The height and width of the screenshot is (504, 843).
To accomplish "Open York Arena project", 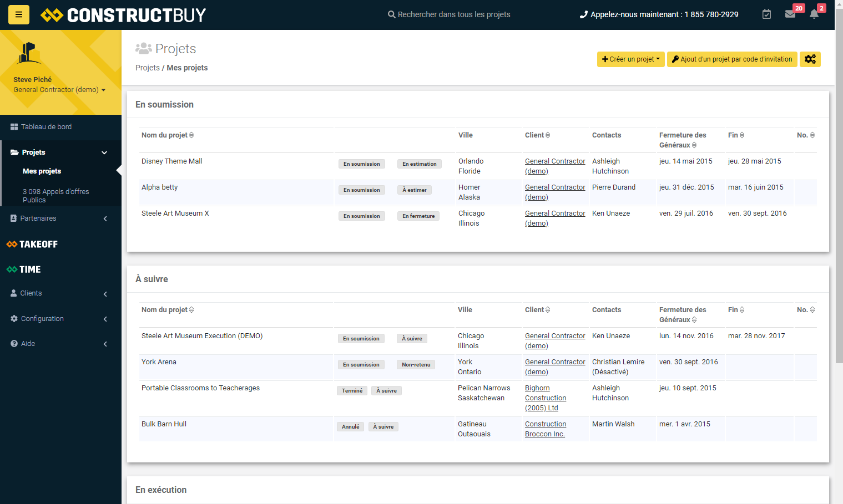I will (x=159, y=362).
